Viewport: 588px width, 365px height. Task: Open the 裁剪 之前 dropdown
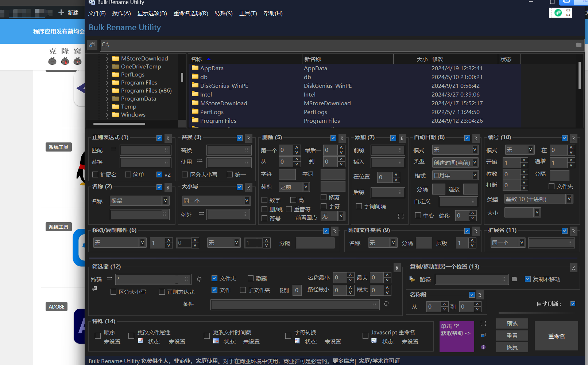tap(294, 187)
